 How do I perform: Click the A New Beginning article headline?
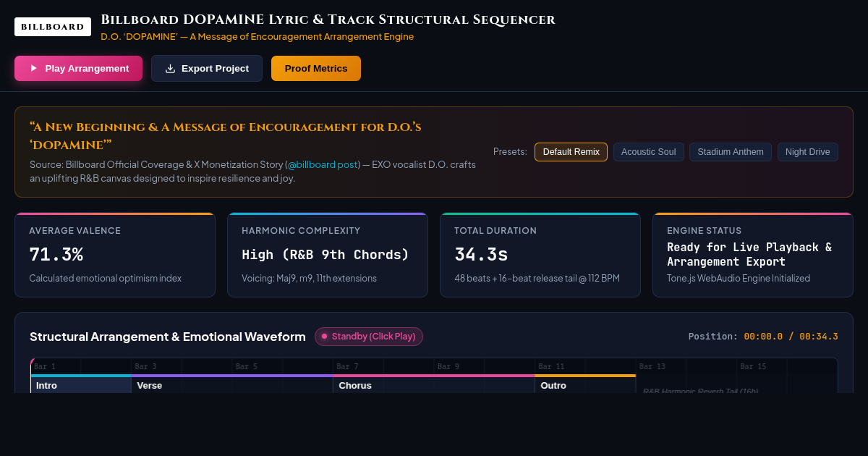click(226, 135)
